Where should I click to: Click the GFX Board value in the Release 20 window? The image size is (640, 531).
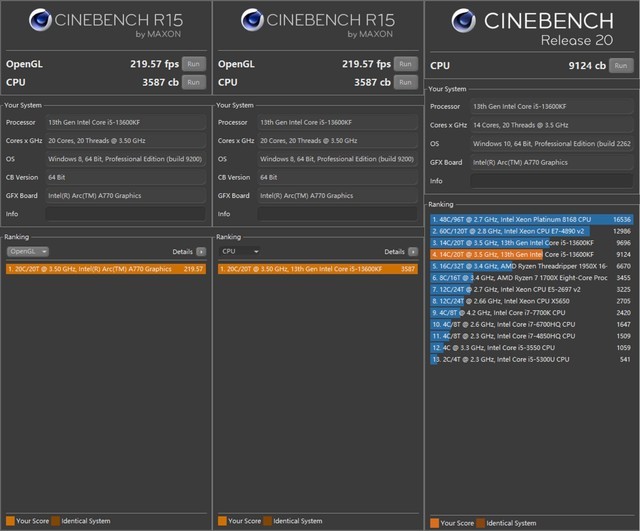tap(551, 162)
